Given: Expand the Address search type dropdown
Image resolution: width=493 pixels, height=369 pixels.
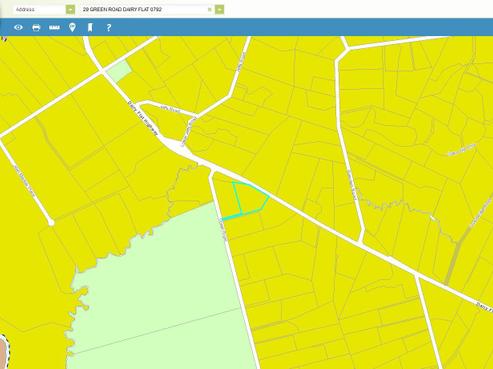Looking at the screenshot, I should [70, 9].
